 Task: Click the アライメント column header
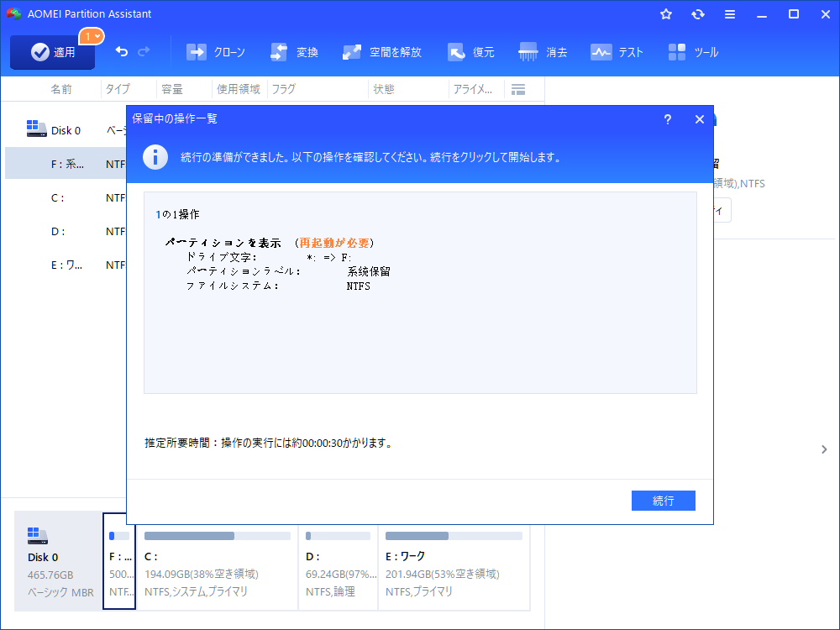point(472,89)
